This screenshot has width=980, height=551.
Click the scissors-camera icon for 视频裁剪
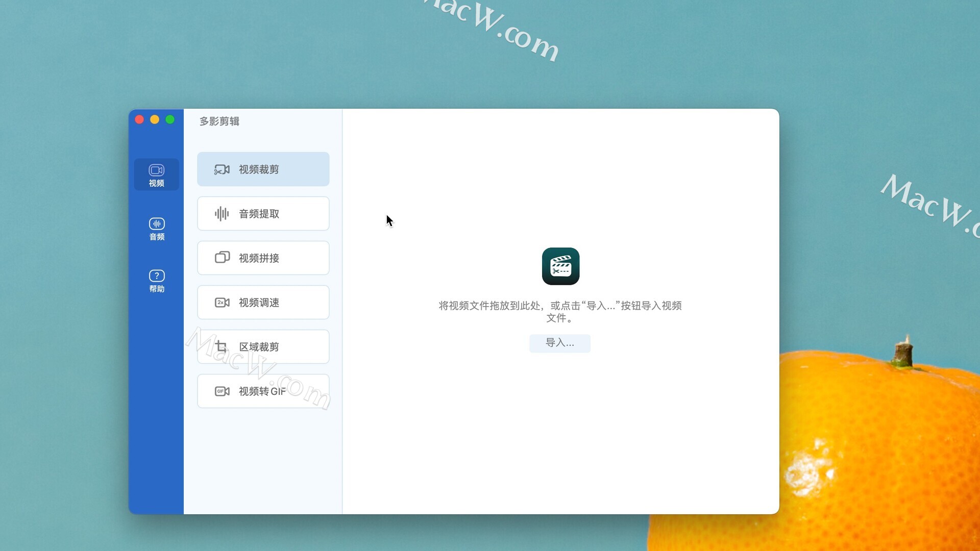tap(222, 169)
